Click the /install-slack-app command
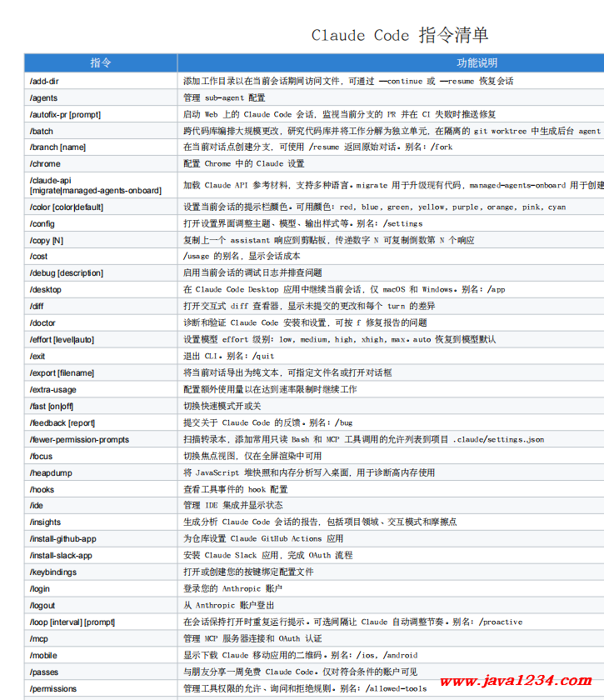This screenshot has width=604, height=700. coord(61,556)
